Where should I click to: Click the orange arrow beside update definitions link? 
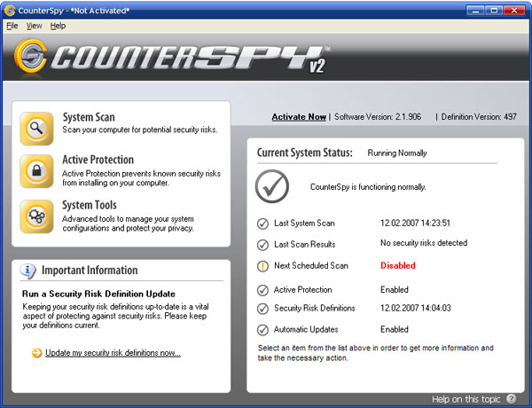pos(36,353)
